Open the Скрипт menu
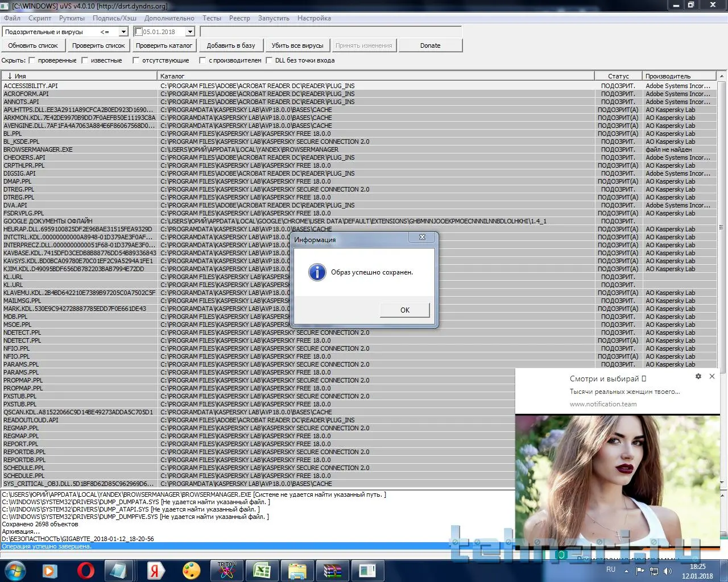This screenshot has width=728, height=582. [40, 18]
